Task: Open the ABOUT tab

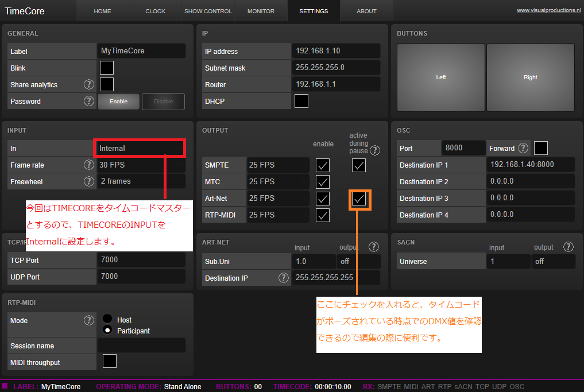Action: click(x=366, y=11)
